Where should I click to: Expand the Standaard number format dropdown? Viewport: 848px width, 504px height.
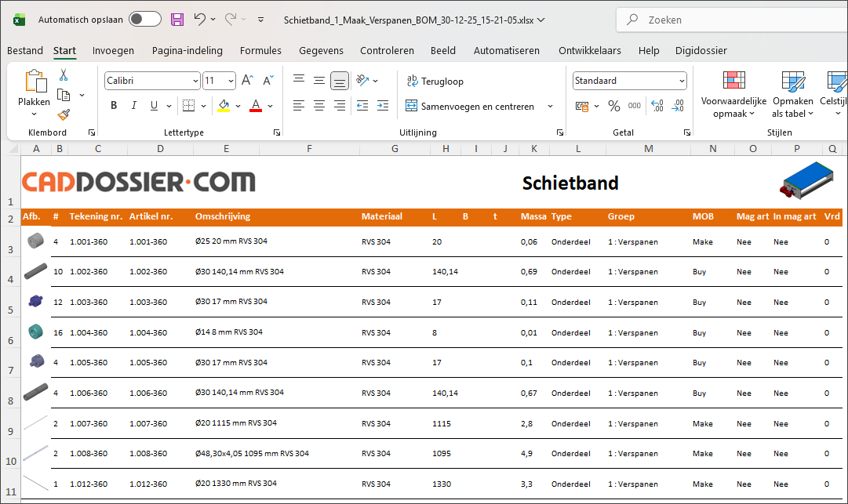(682, 81)
